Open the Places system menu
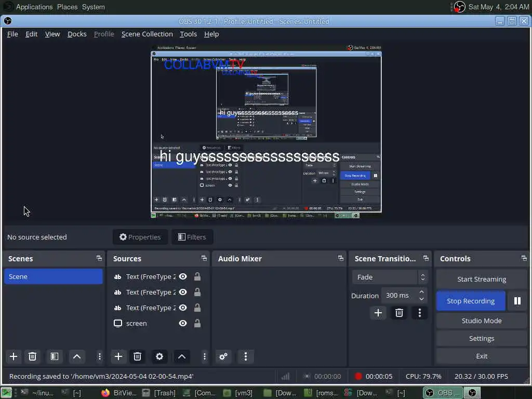Viewport: 532px width, 399px height. [67, 7]
